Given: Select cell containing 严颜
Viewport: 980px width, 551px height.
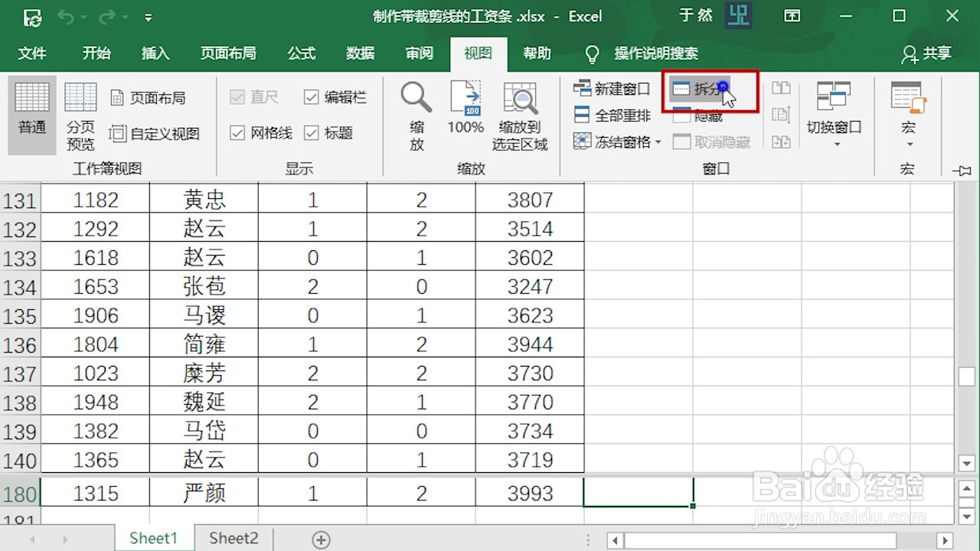Looking at the screenshot, I should coord(204,493).
